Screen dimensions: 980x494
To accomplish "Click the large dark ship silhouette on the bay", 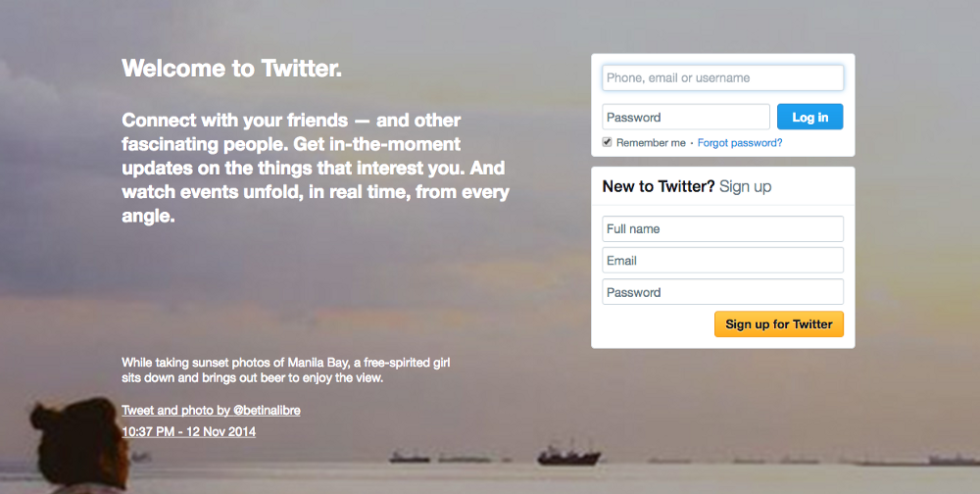I will [x=568, y=455].
